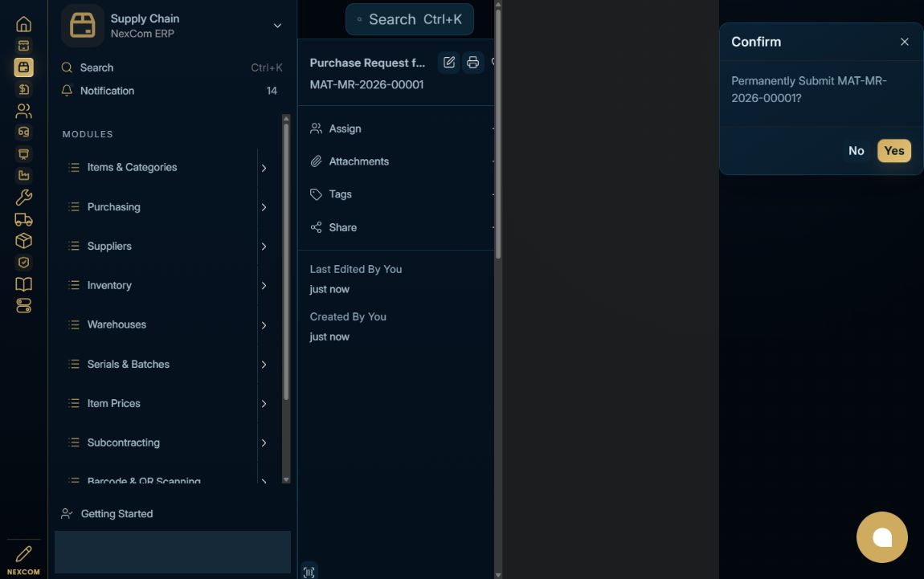
Task: Click Attachments in document sidebar
Action: 358,161
